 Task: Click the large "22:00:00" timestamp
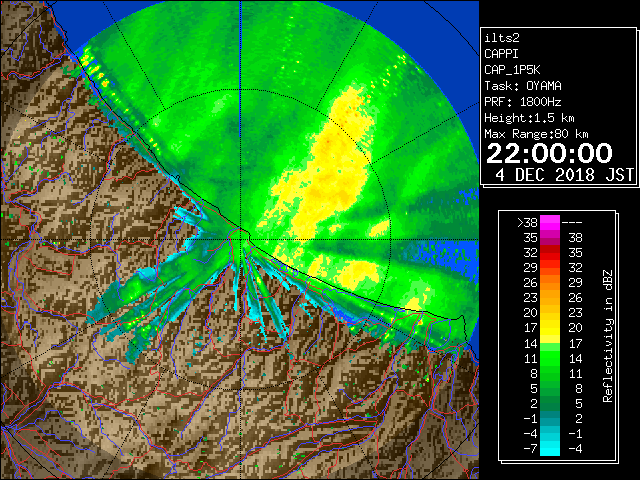(x=549, y=153)
